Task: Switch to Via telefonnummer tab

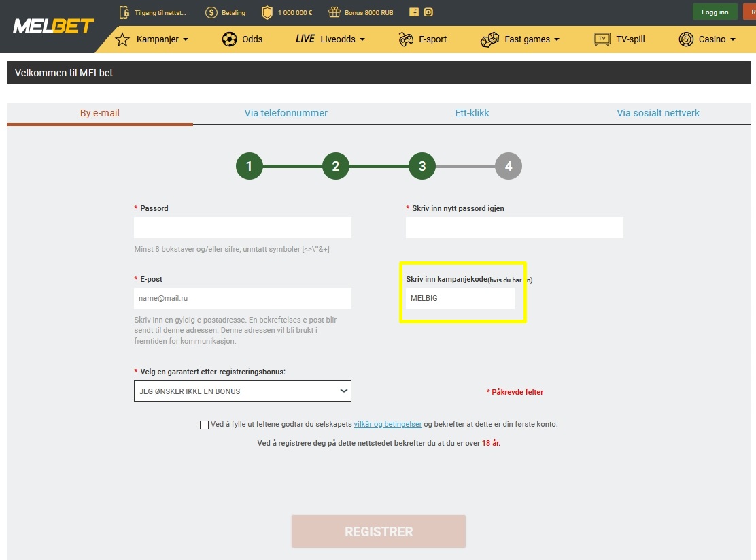Action: [x=286, y=114]
